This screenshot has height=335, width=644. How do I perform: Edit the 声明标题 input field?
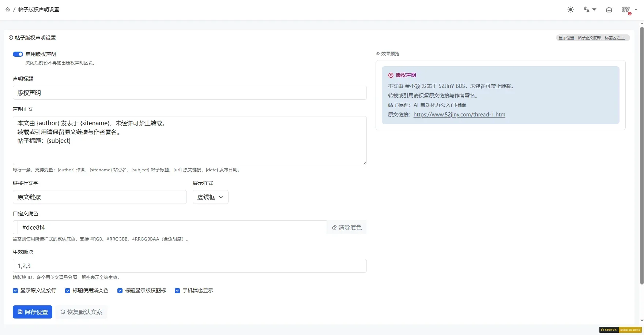click(189, 93)
